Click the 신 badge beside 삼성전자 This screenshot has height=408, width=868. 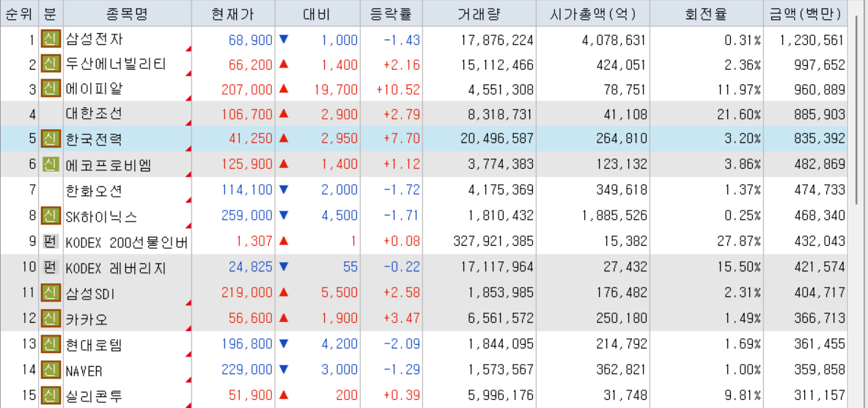coord(51,40)
